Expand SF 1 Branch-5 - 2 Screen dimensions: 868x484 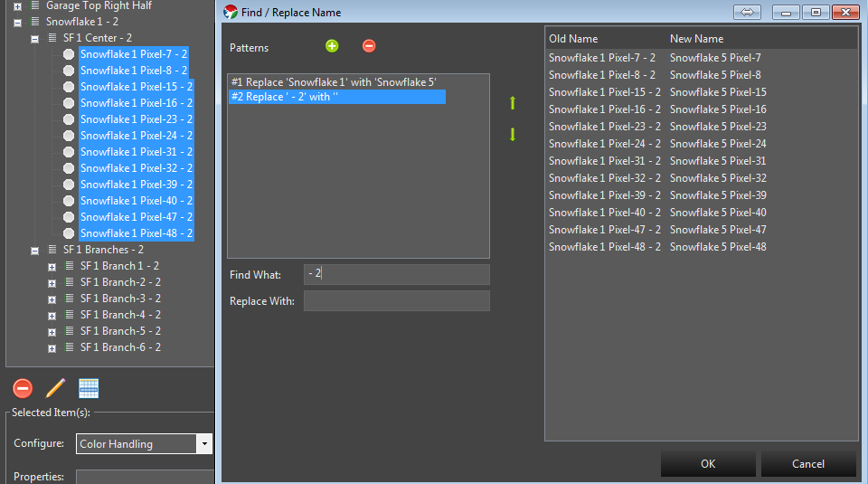point(52,332)
